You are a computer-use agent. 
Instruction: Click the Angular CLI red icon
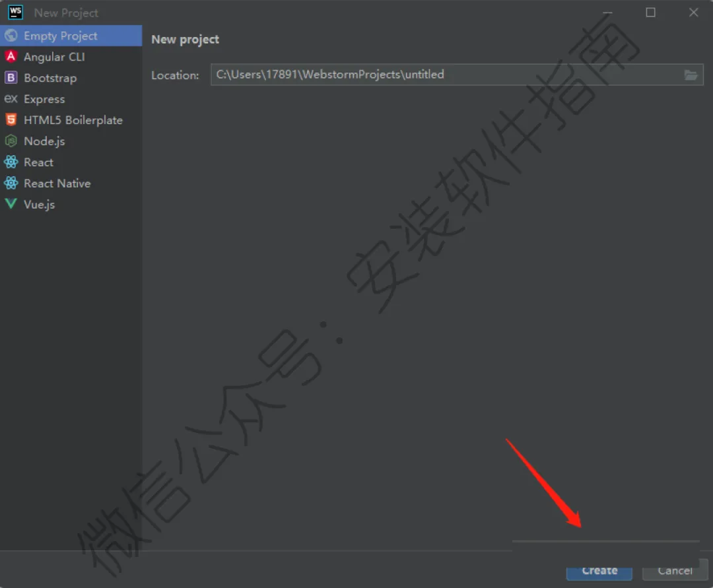11,56
